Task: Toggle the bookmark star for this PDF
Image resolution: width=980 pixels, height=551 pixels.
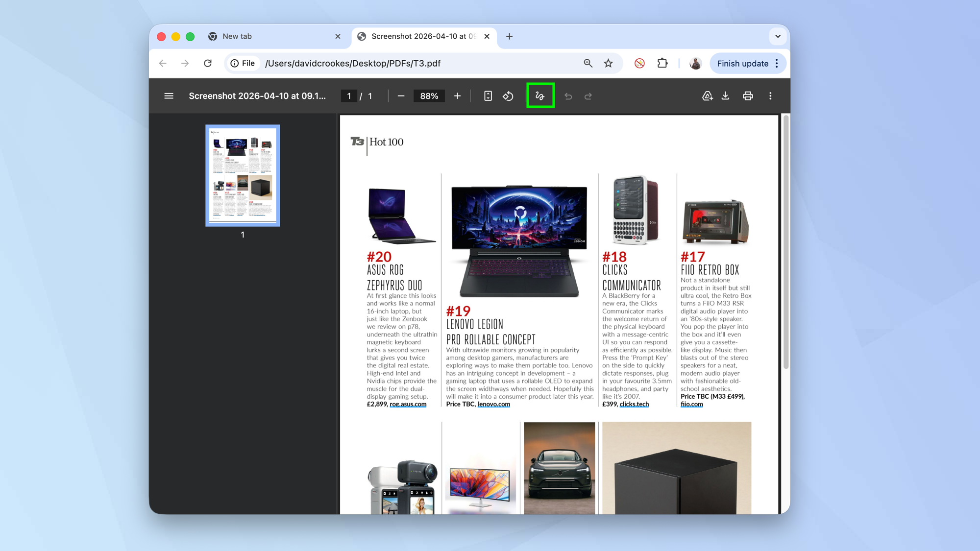Action: point(609,63)
